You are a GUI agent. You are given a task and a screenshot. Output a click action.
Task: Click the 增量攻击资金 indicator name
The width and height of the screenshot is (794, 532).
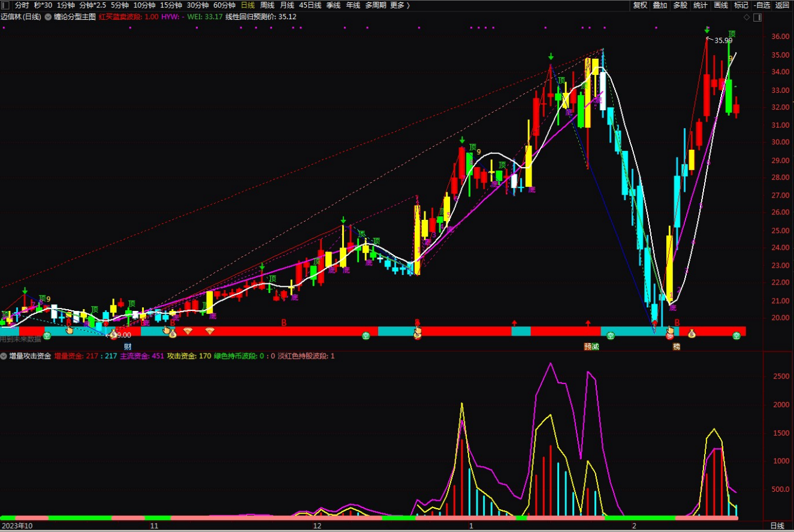(30, 356)
